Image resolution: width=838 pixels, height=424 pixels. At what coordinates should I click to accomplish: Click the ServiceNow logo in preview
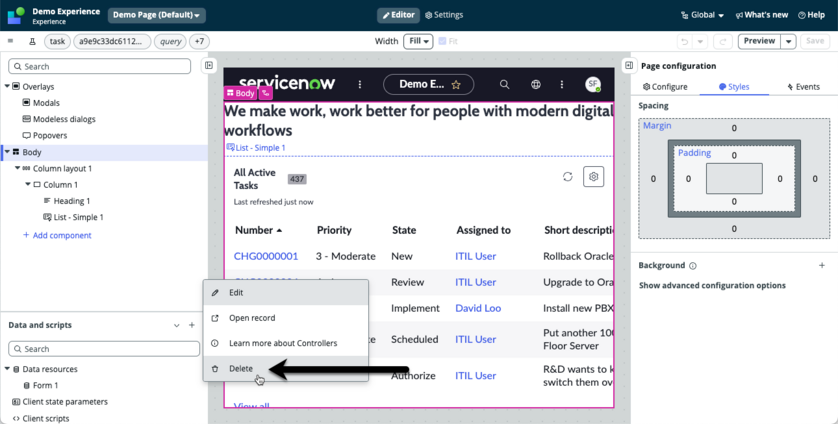[x=287, y=83]
